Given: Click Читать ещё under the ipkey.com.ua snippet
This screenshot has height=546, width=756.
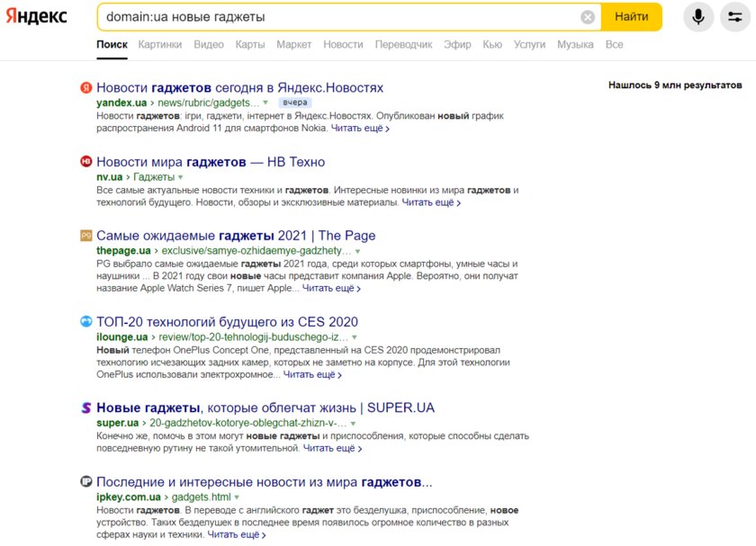Looking at the screenshot, I should pos(236,534).
